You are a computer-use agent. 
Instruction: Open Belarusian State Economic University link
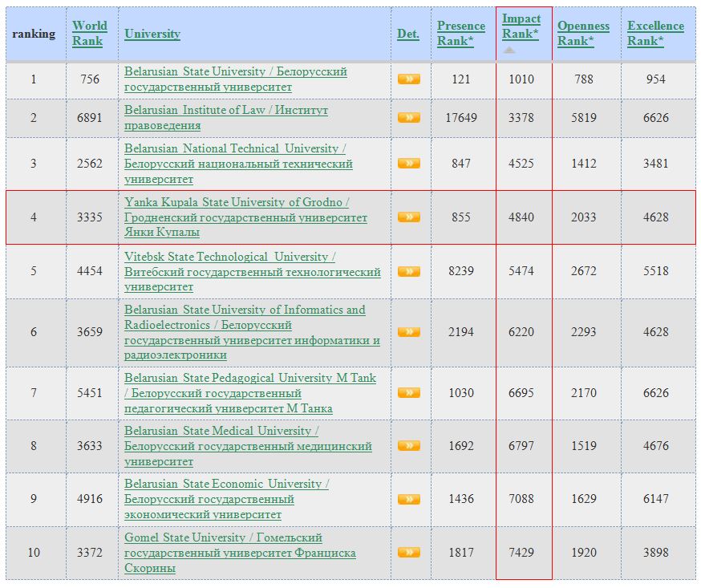click(227, 499)
